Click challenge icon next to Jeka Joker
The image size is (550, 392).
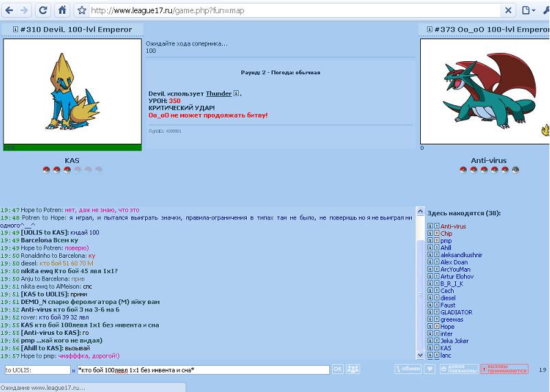[437, 340]
